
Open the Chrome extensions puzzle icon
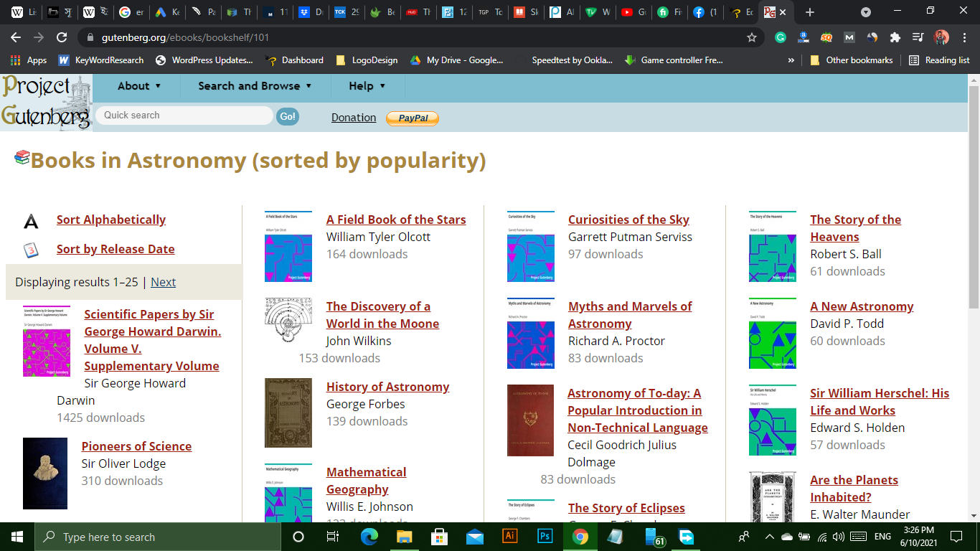895,37
